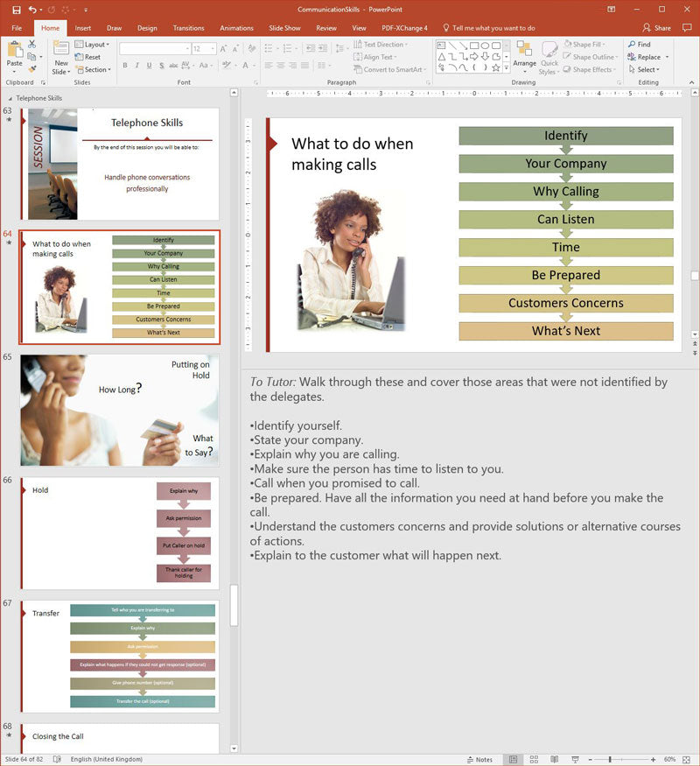Click the Paste clipboard icon
The height and width of the screenshot is (766, 700).
coord(15,50)
